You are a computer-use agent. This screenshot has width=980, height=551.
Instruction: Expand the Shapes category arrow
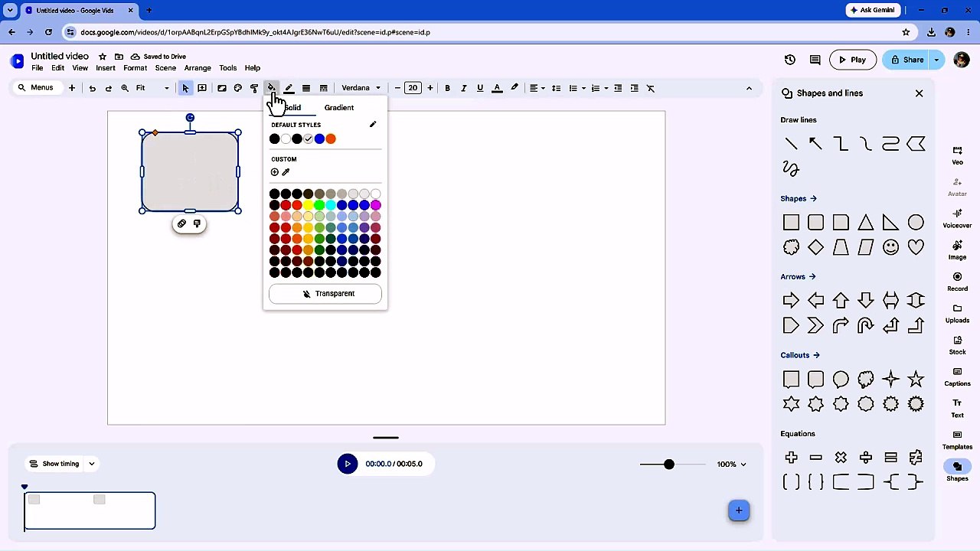pos(813,199)
